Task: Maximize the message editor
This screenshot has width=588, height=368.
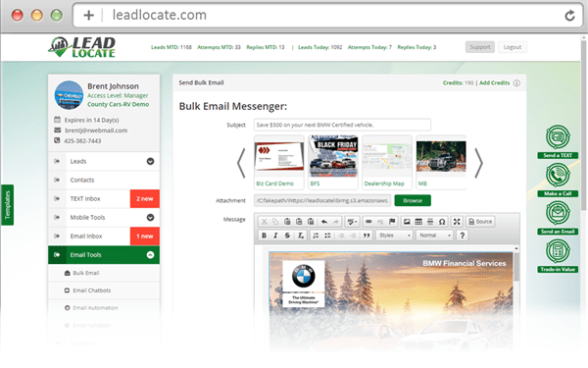Action: (457, 222)
